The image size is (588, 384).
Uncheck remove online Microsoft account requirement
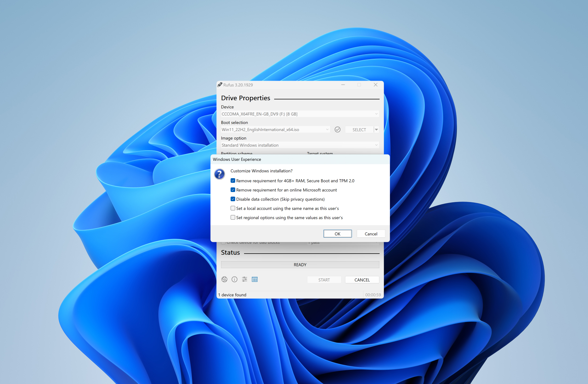(x=233, y=190)
